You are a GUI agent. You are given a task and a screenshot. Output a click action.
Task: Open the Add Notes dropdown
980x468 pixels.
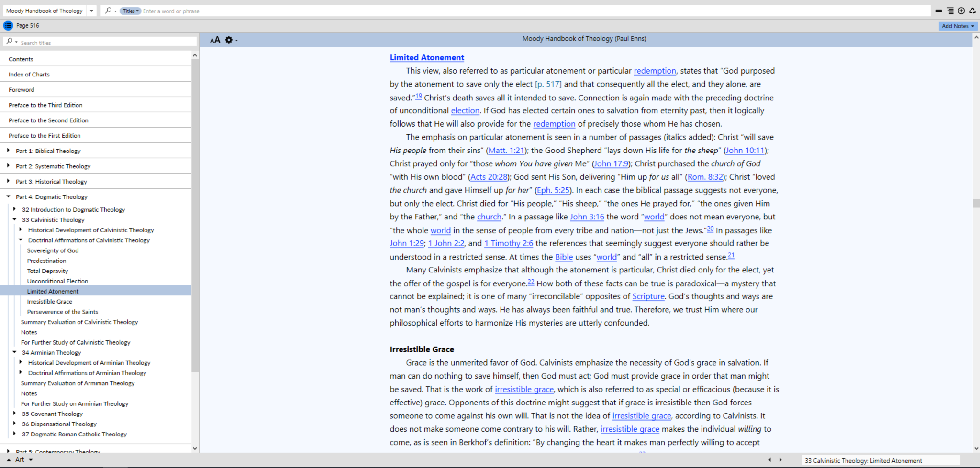[x=957, y=26]
